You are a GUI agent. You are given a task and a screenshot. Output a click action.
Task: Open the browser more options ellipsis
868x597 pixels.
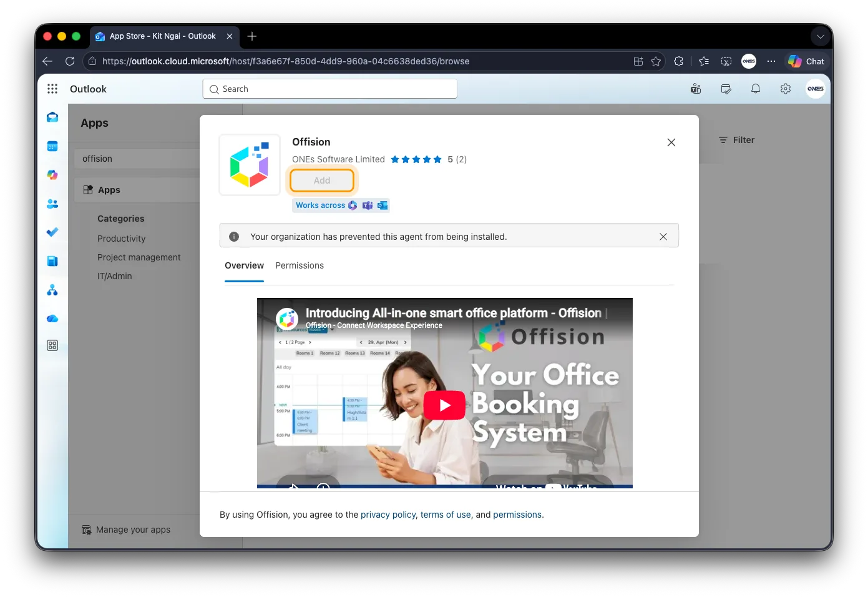coord(771,61)
